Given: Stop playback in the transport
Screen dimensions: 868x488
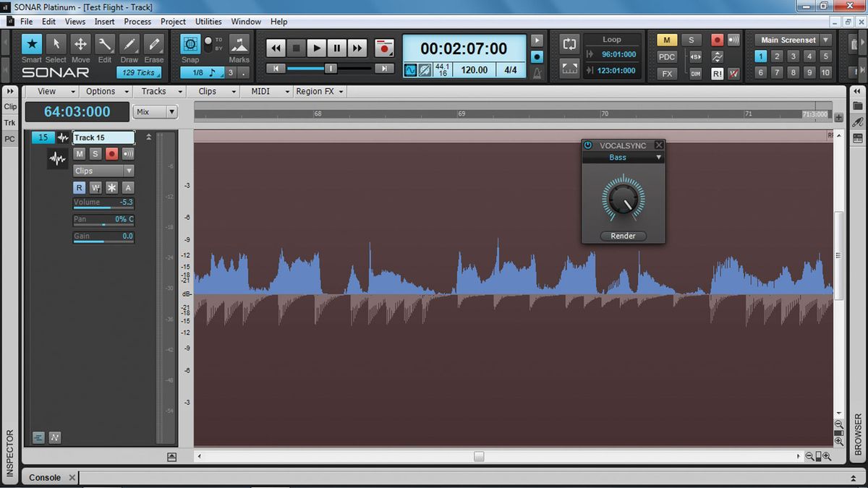Looking at the screenshot, I should pos(296,48).
